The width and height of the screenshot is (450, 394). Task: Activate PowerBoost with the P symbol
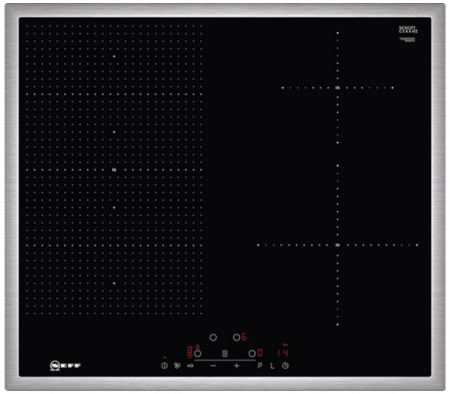(x=260, y=366)
